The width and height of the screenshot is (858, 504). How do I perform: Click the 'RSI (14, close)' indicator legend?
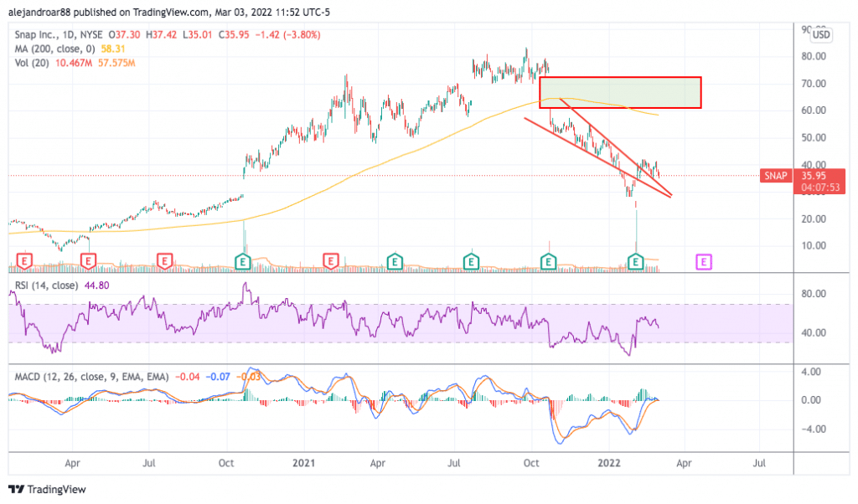click(x=46, y=285)
